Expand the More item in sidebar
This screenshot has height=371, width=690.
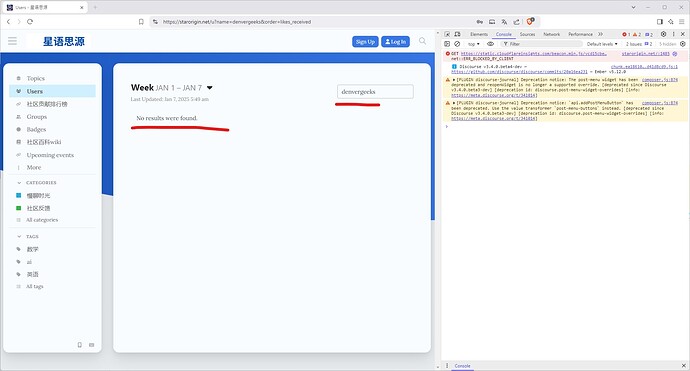click(x=34, y=168)
